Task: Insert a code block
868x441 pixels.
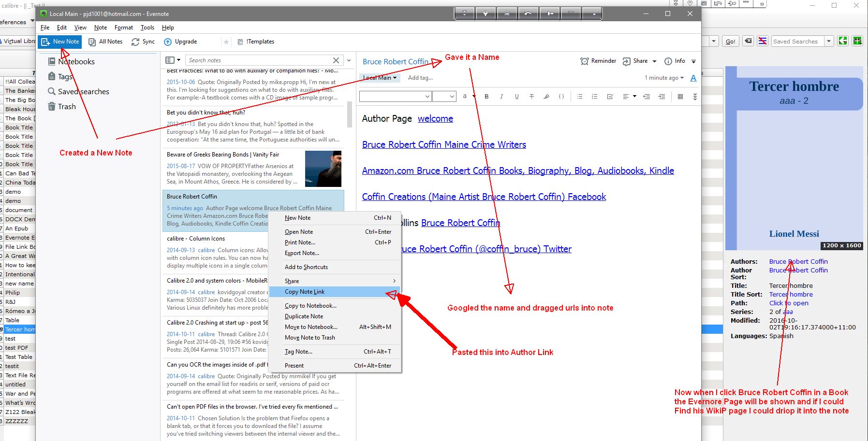Action: pos(561,97)
